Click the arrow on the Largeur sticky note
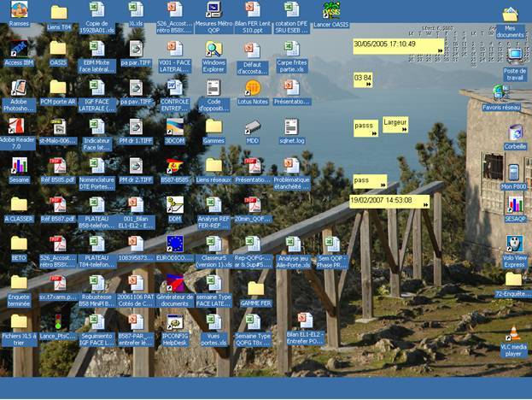The width and height of the screenshot is (532, 400). pyautogui.click(x=403, y=130)
